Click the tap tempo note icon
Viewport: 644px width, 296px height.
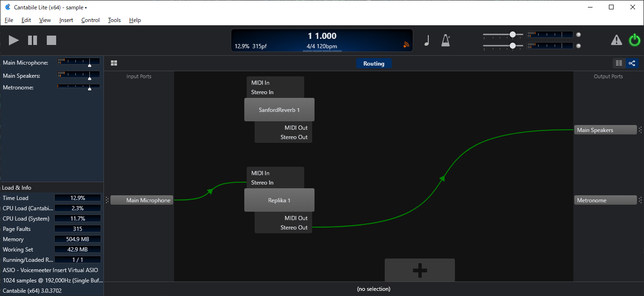click(426, 41)
